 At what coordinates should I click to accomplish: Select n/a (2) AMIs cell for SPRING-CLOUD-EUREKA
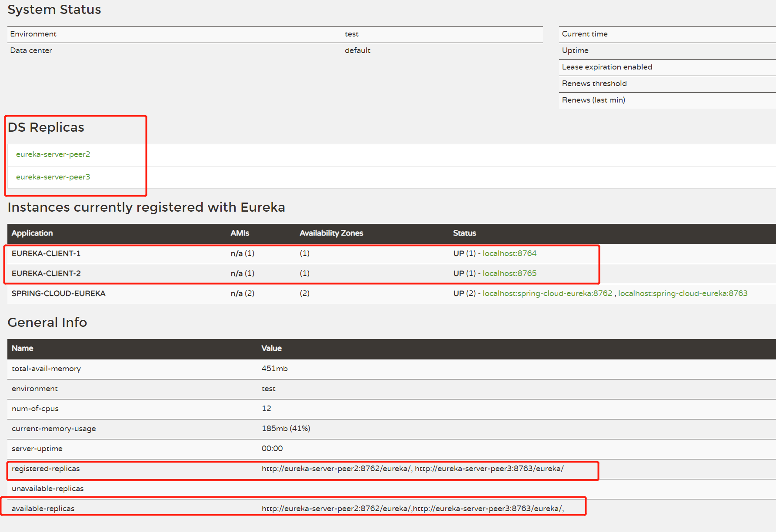(243, 293)
